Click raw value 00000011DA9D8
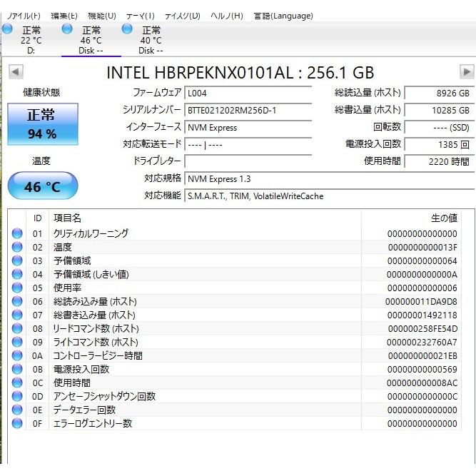 point(421,302)
